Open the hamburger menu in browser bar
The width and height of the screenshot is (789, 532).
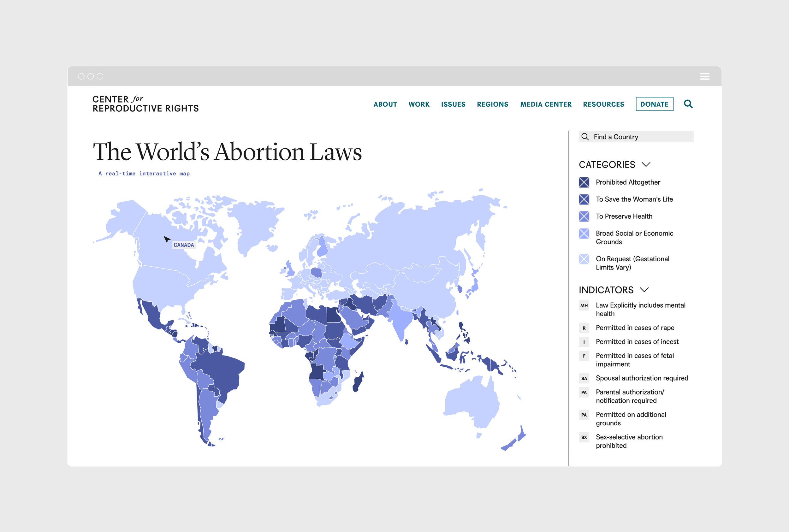704,76
